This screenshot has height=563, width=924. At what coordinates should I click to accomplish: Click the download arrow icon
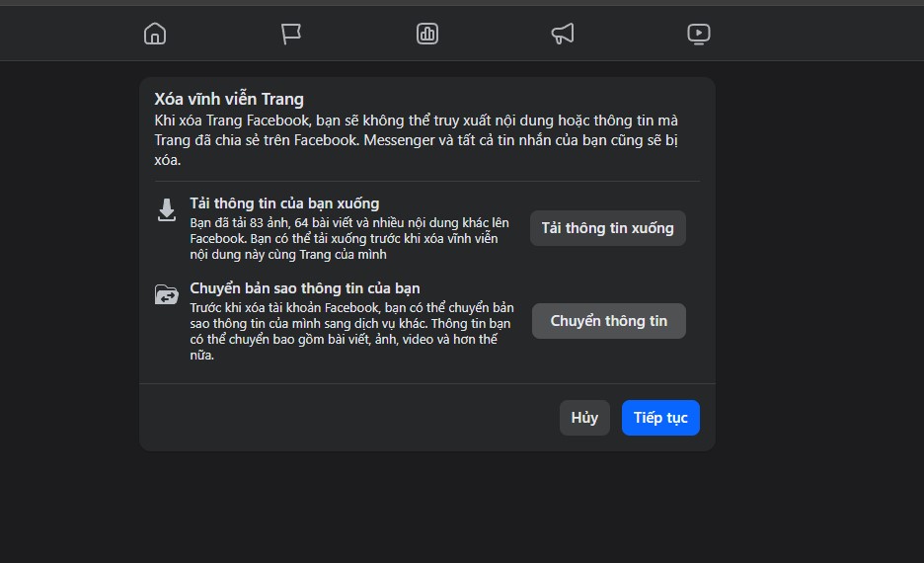tap(167, 210)
